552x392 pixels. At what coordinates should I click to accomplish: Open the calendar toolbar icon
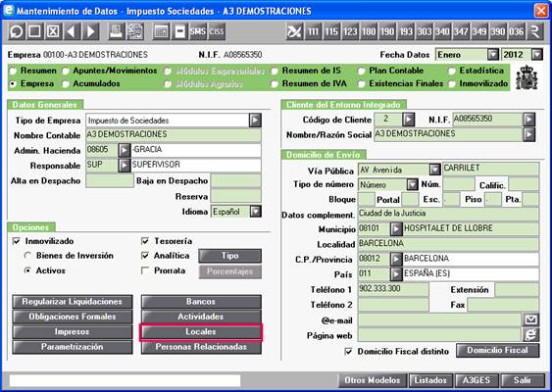pos(161,32)
